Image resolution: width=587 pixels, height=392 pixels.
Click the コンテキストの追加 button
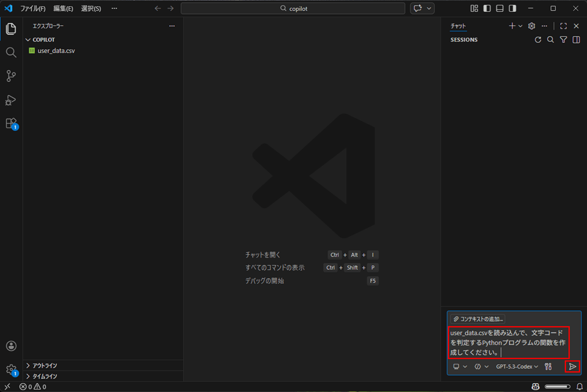tap(478, 318)
